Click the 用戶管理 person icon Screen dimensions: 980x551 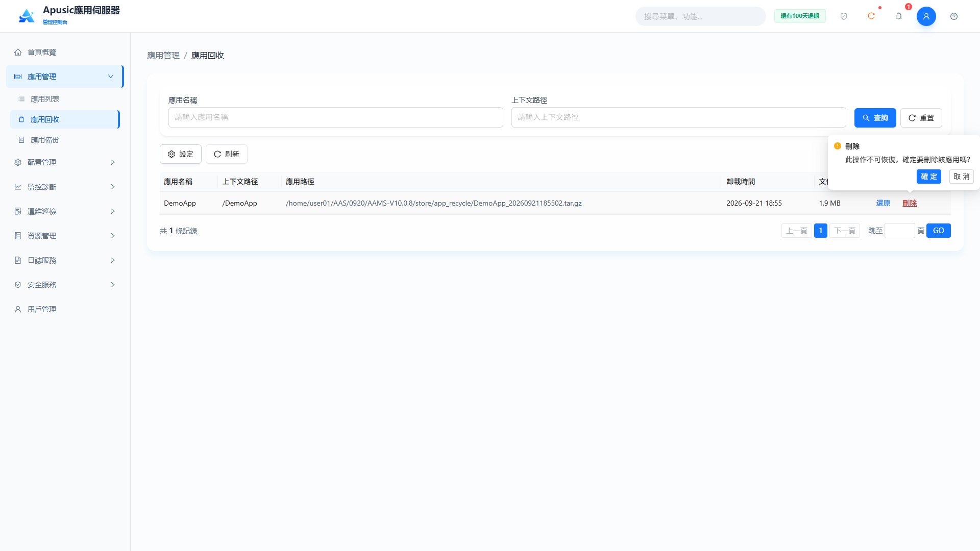click(x=18, y=309)
